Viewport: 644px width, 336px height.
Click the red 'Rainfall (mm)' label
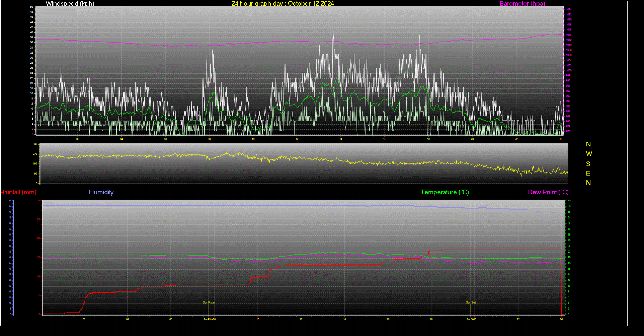(18, 192)
